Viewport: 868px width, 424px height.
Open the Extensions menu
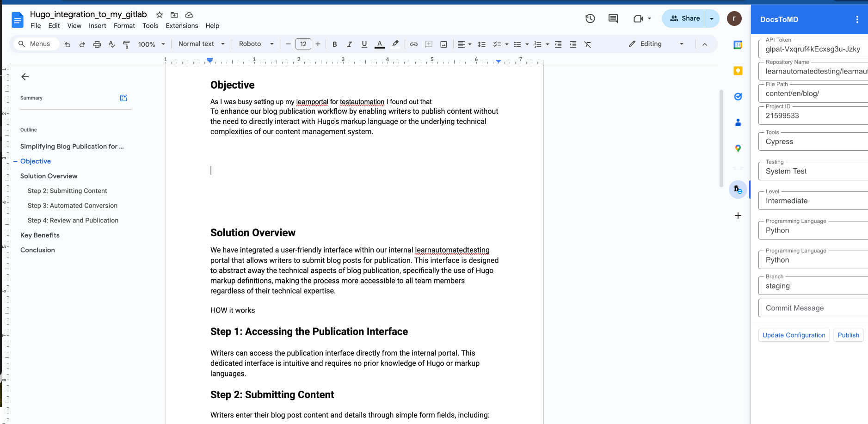pyautogui.click(x=182, y=26)
